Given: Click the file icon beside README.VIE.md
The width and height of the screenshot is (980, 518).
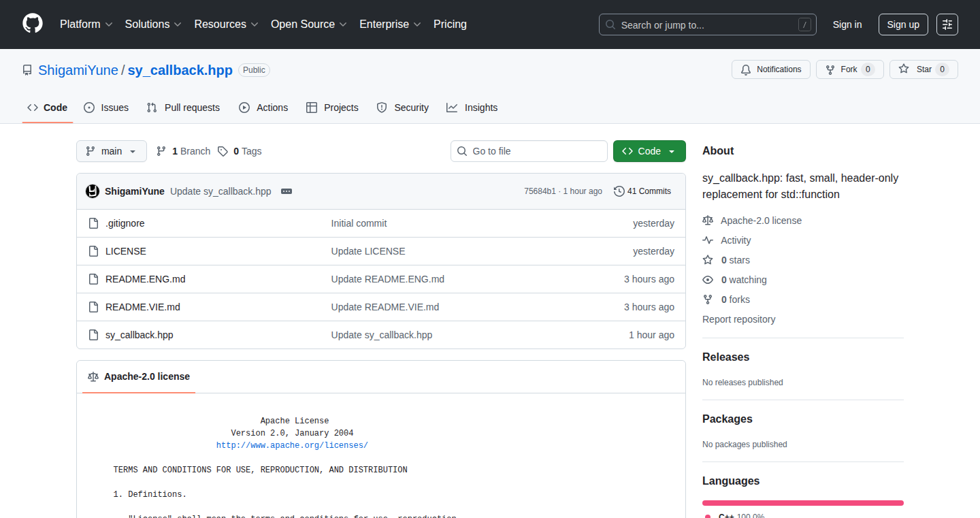Looking at the screenshot, I should pyautogui.click(x=94, y=307).
